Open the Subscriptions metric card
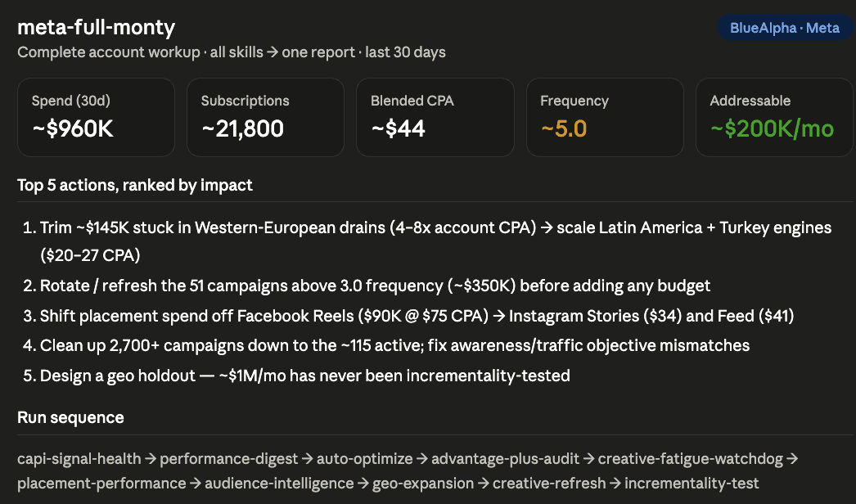Image resolution: width=856 pixels, height=504 pixels. (x=265, y=117)
